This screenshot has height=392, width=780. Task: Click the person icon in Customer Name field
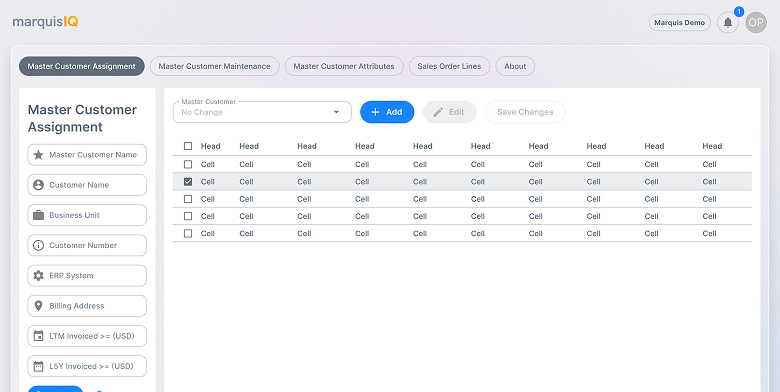pyautogui.click(x=38, y=185)
